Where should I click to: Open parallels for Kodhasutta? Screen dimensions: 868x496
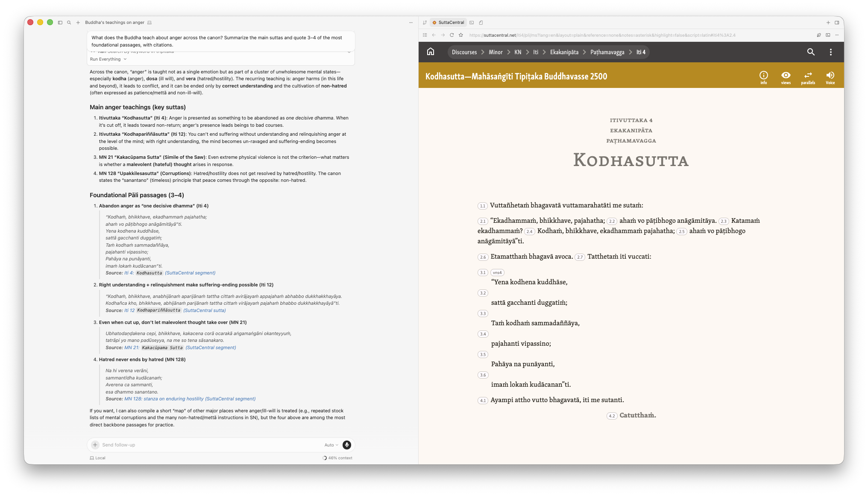tap(808, 77)
